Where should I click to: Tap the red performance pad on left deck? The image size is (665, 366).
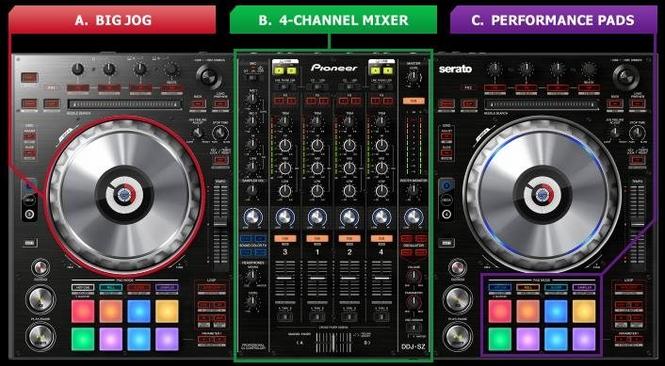83,311
